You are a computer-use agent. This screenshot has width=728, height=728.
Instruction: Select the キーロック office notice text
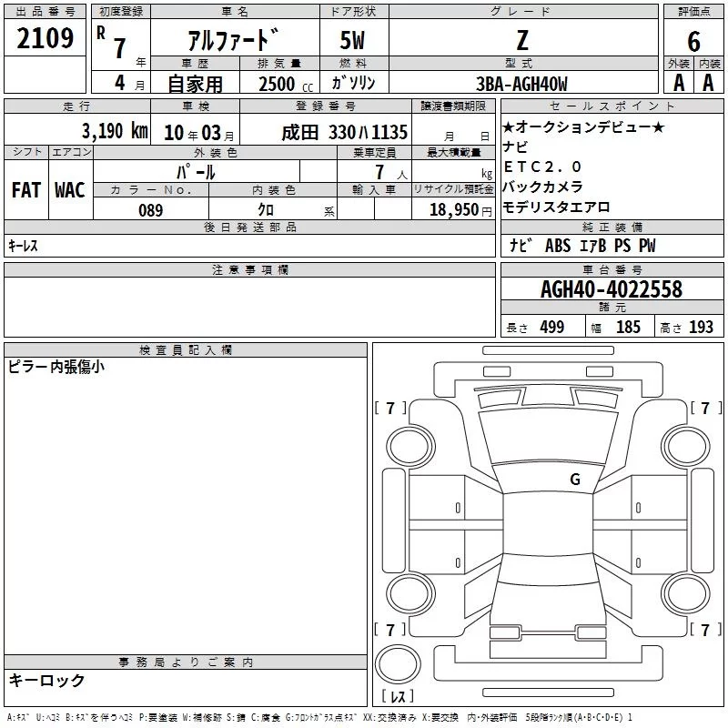tap(47, 680)
